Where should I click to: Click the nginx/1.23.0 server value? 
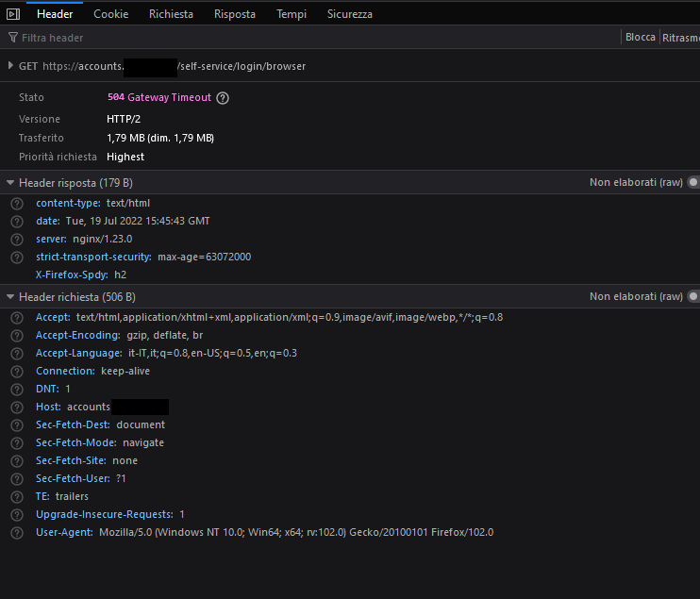coord(103,239)
